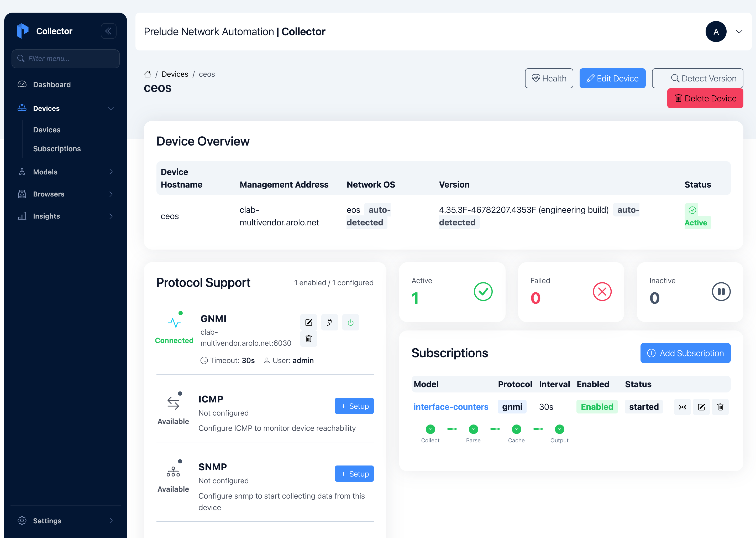This screenshot has width=756, height=538.
Task: Click the Dashboard gauge icon in sidebar
Action: pyautogui.click(x=22, y=85)
